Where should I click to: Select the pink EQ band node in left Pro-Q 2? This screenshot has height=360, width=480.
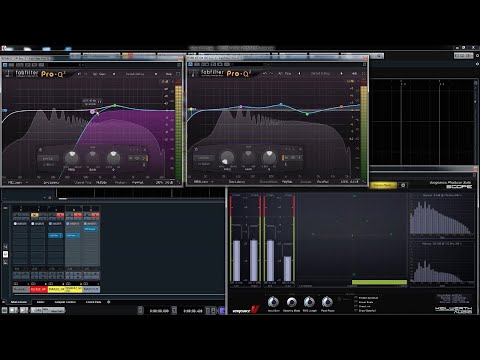pyautogui.click(x=93, y=112)
